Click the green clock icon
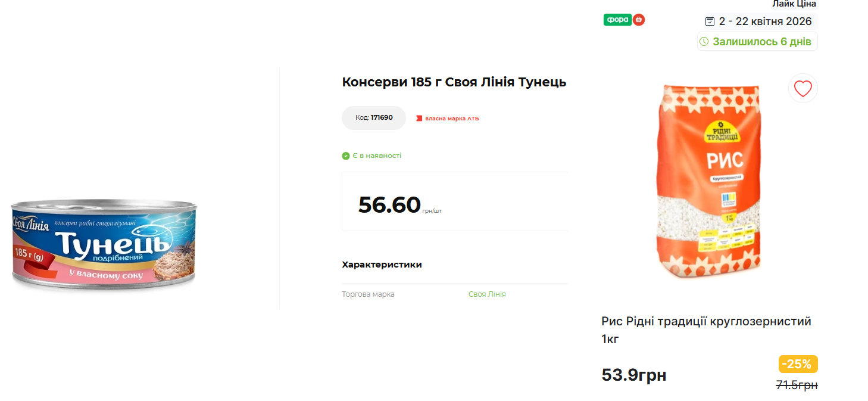This screenshot has height=401, width=868. point(704,42)
